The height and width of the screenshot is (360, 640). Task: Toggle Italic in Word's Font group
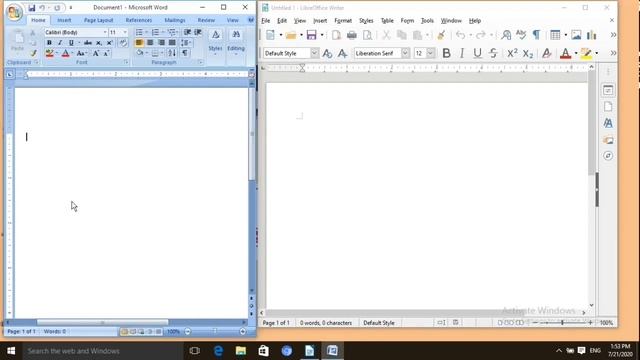click(x=60, y=42)
